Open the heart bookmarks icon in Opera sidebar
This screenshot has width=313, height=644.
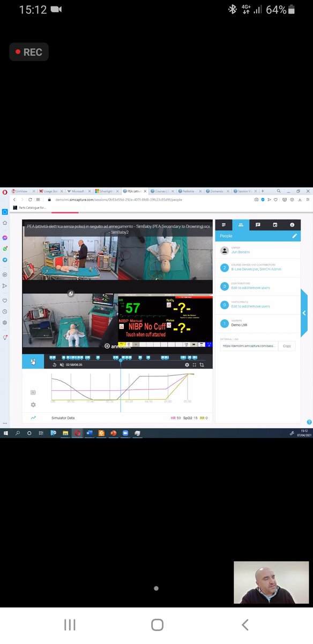click(x=5, y=301)
